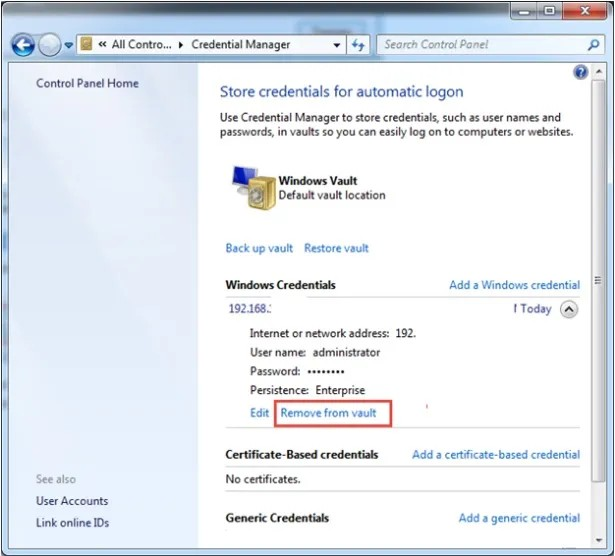This screenshot has height=556, width=615.
Task: Click the folder icon in the address bar
Action: 87,45
